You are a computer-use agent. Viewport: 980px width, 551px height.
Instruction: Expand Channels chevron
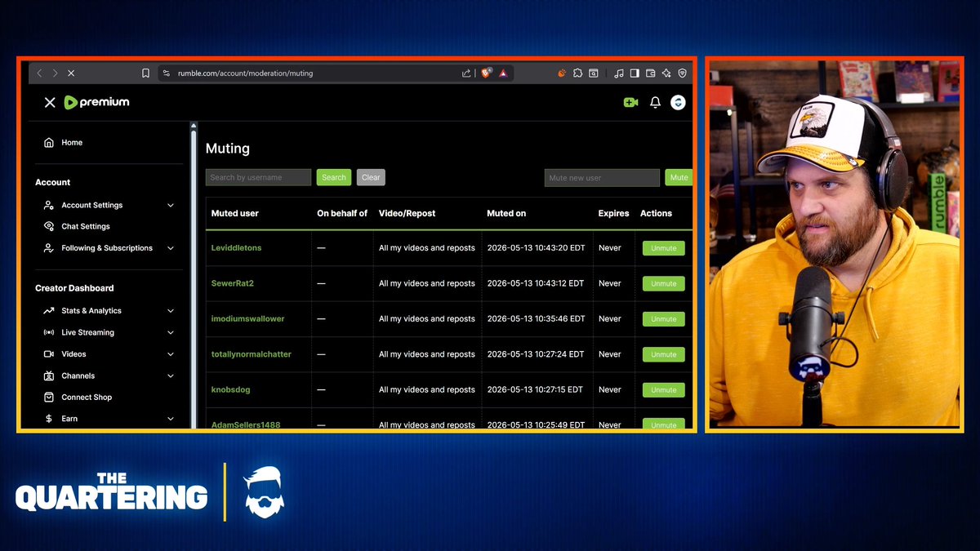point(171,376)
